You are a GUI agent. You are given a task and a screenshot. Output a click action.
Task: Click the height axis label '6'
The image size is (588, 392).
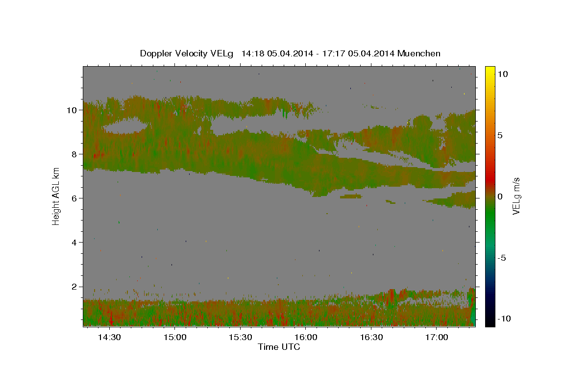coord(74,198)
